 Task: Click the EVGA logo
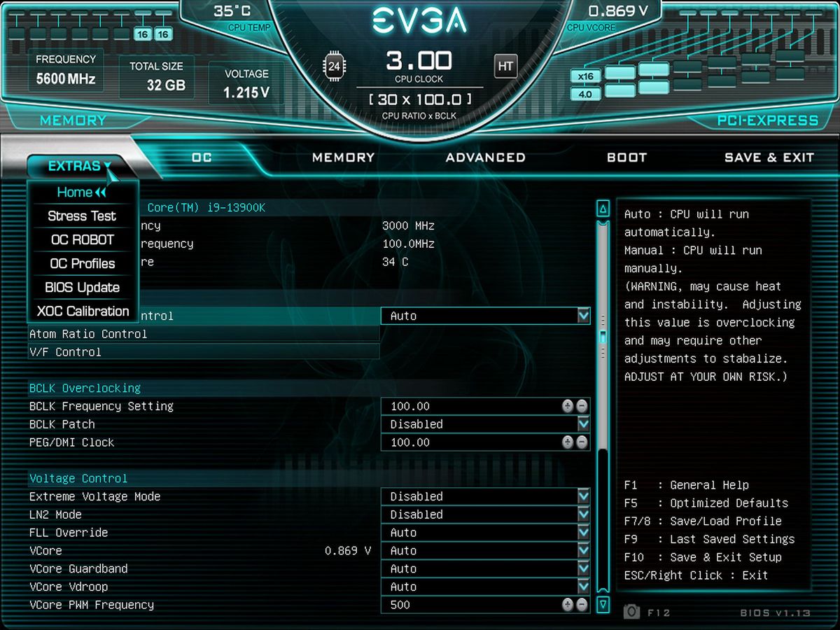coord(419,22)
